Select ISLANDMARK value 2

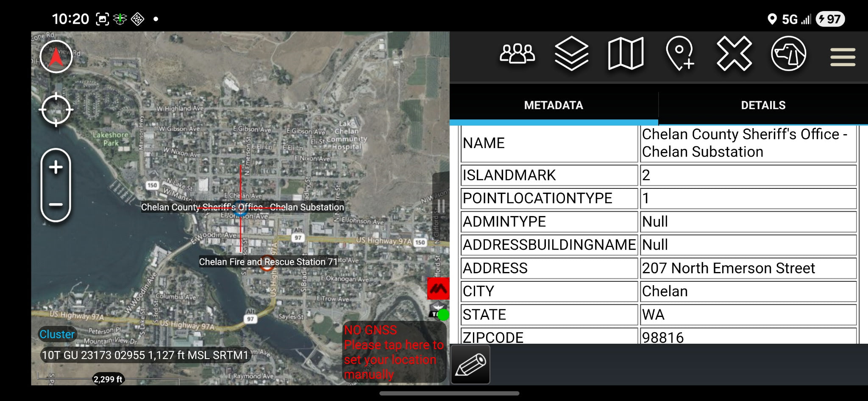pos(748,175)
